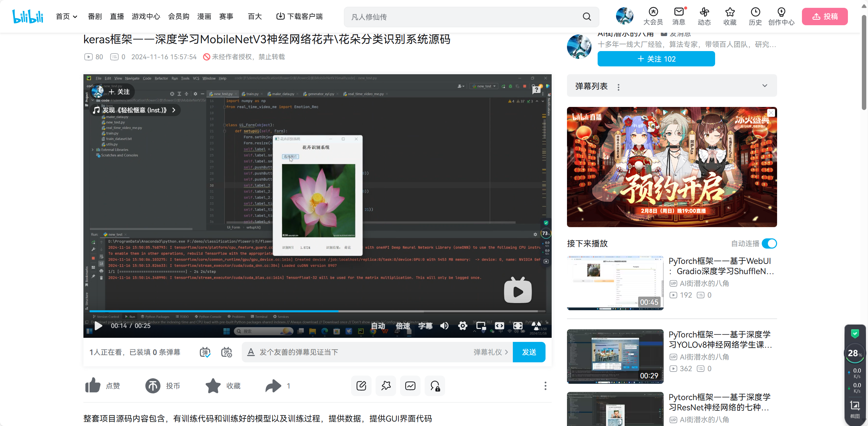The height and width of the screenshot is (426, 868).
Task: Click the coin (投币) icon
Action: (153, 386)
